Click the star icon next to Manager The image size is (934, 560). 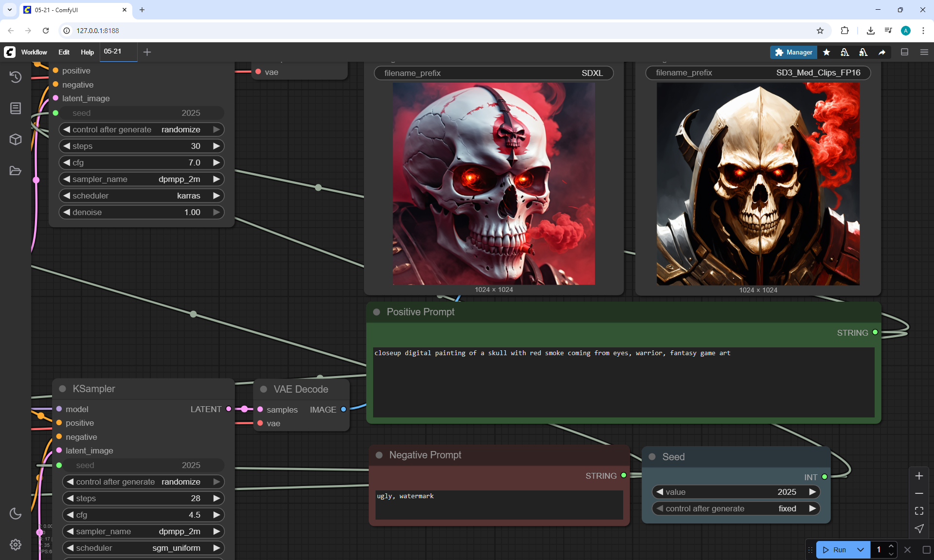point(826,52)
